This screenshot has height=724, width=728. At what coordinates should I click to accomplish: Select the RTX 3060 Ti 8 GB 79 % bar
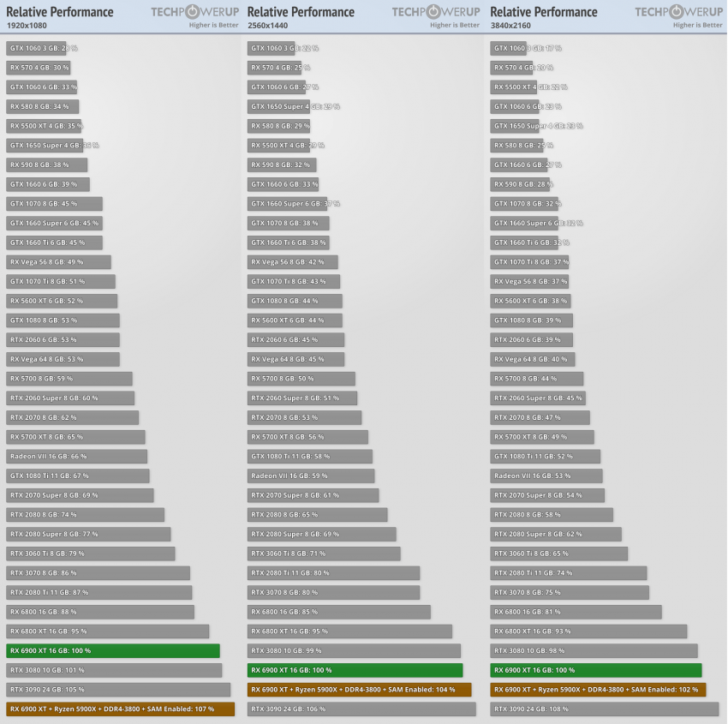pos(91,553)
